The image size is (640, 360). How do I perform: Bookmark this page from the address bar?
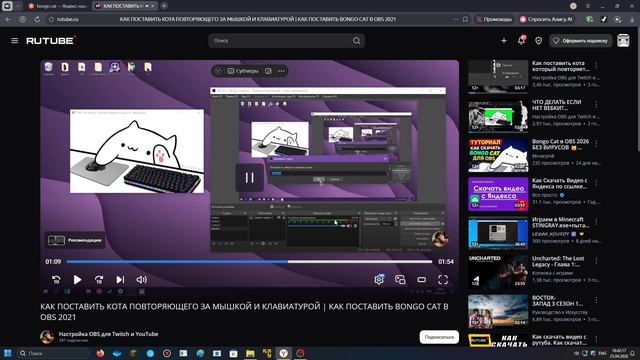click(465, 19)
